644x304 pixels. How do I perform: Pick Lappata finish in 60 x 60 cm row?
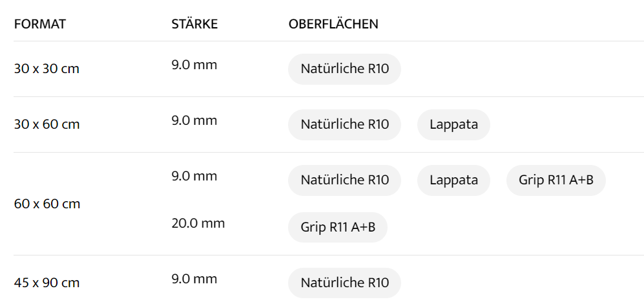tap(453, 180)
